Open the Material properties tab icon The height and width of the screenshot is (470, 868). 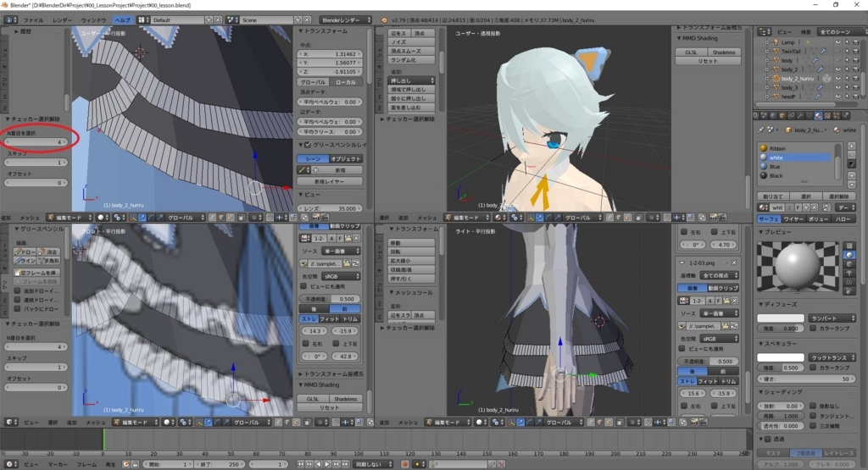click(819, 115)
